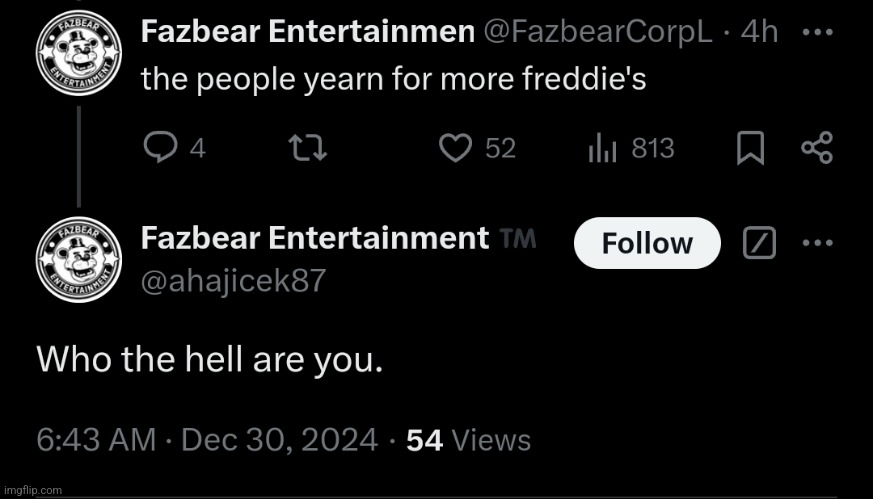Bookmark the tweet about freddie's
The width and height of the screenshot is (873, 499).
[x=749, y=149]
